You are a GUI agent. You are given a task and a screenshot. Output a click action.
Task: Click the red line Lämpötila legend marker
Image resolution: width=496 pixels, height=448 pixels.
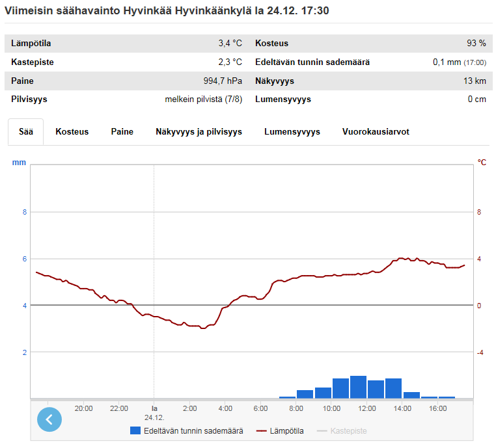click(263, 430)
